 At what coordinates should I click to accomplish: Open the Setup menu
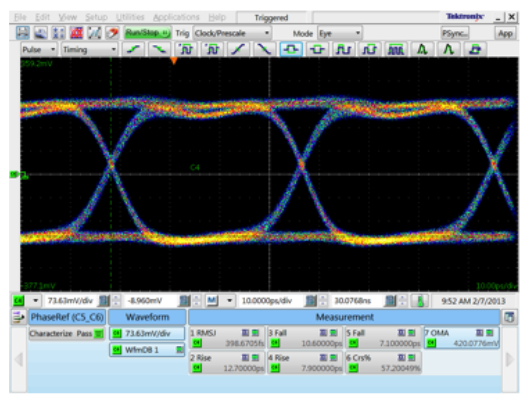click(96, 17)
